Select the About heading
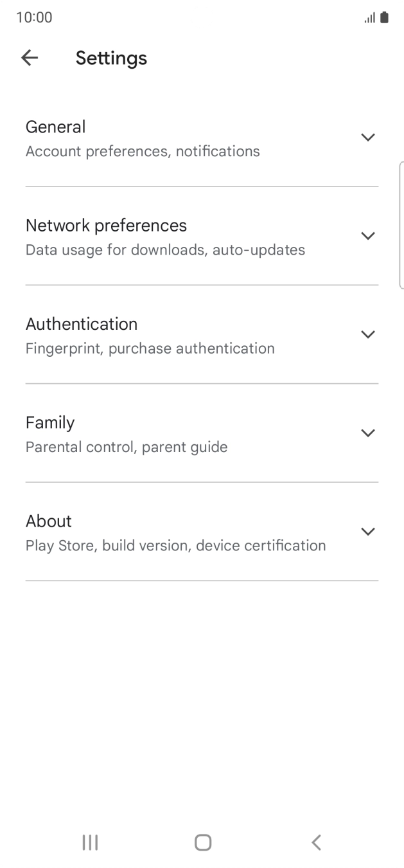404x868 pixels. 49,521
